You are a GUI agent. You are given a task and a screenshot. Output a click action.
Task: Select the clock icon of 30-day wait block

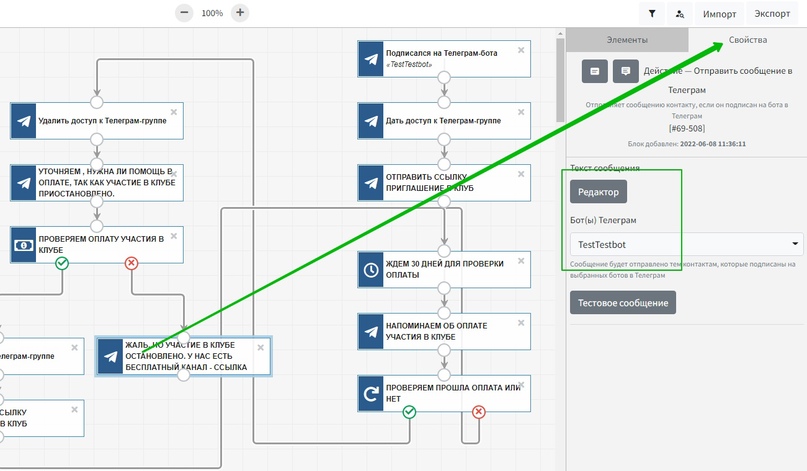coord(370,270)
